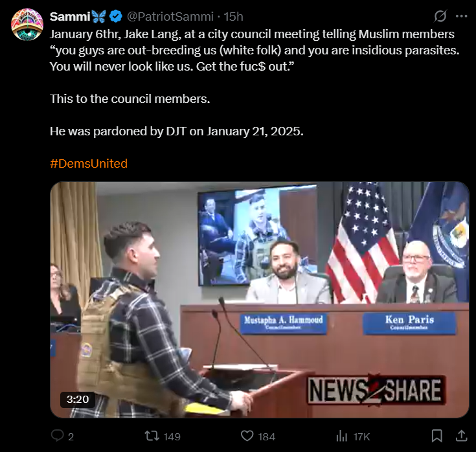476x452 pixels.
Task: Click the reply speech bubble icon
Action: (x=57, y=436)
